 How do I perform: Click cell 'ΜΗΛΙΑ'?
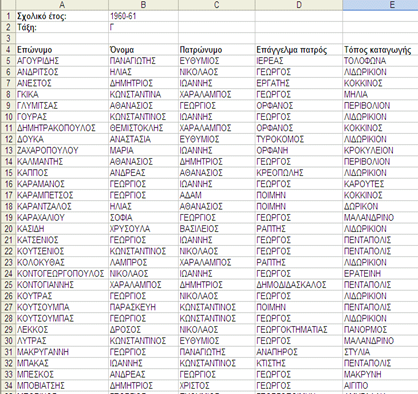click(380, 94)
